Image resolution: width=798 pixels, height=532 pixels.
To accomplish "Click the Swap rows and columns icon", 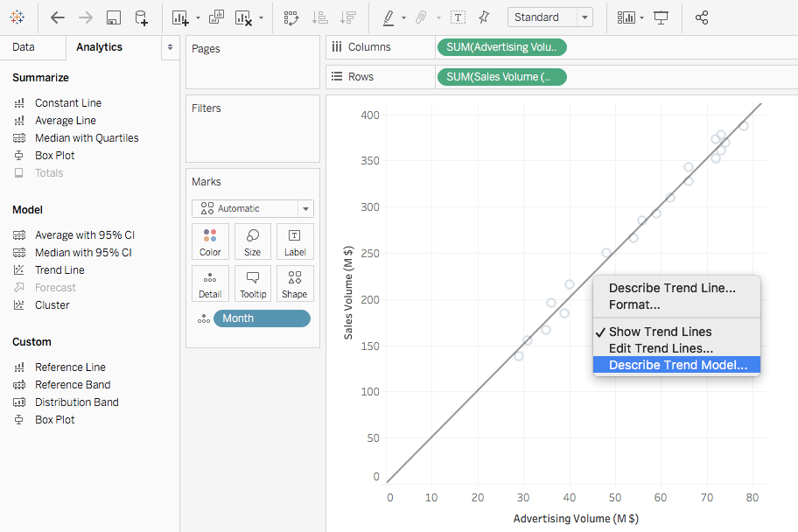I will coord(291,17).
